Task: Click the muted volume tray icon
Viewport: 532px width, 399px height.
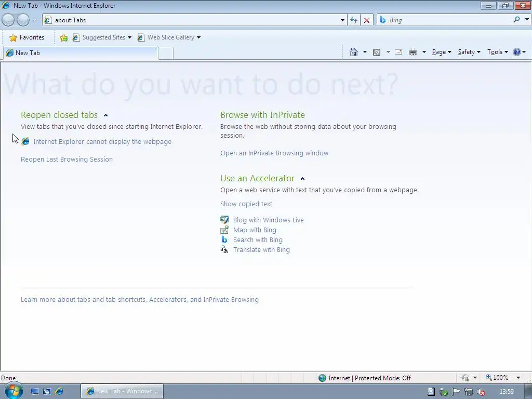Action: pos(481,392)
